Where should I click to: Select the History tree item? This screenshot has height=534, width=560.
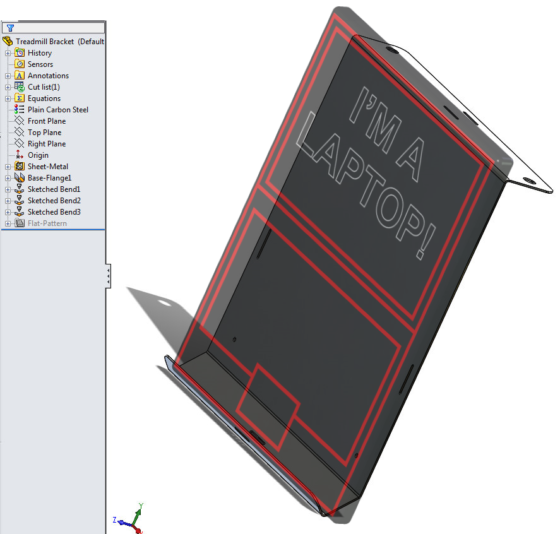click(x=40, y=53)
